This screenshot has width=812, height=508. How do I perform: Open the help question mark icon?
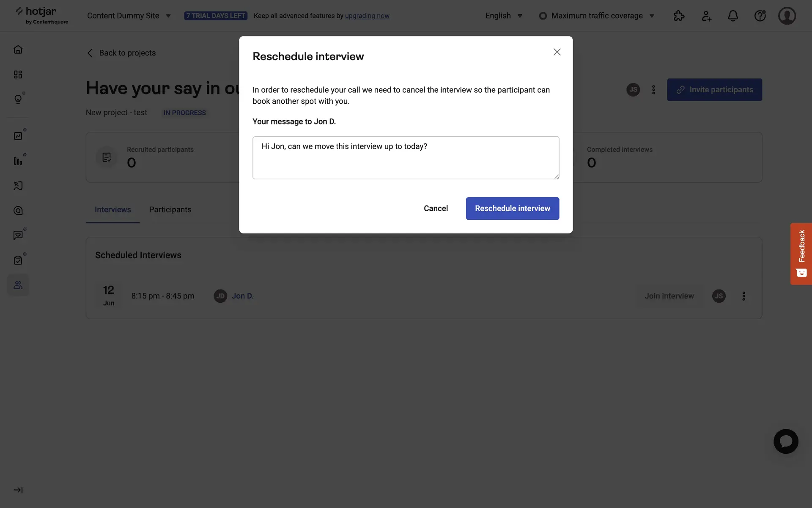760,16
